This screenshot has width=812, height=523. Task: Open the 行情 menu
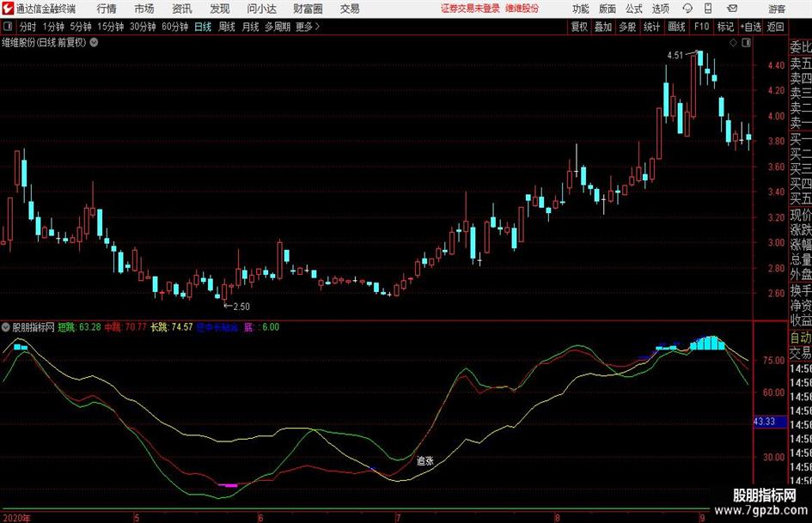(x=107, y=9)
